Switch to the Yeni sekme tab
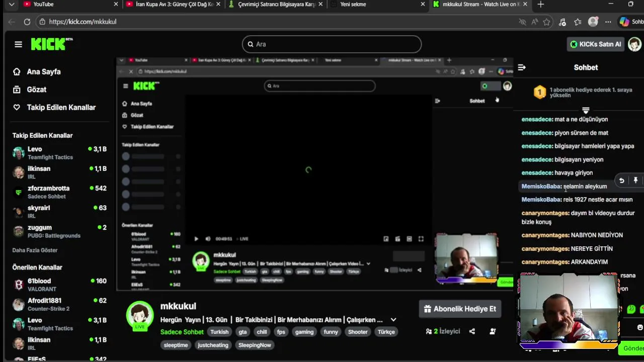The height and width of the screenshot is (362, 644). tap(378, 5)
